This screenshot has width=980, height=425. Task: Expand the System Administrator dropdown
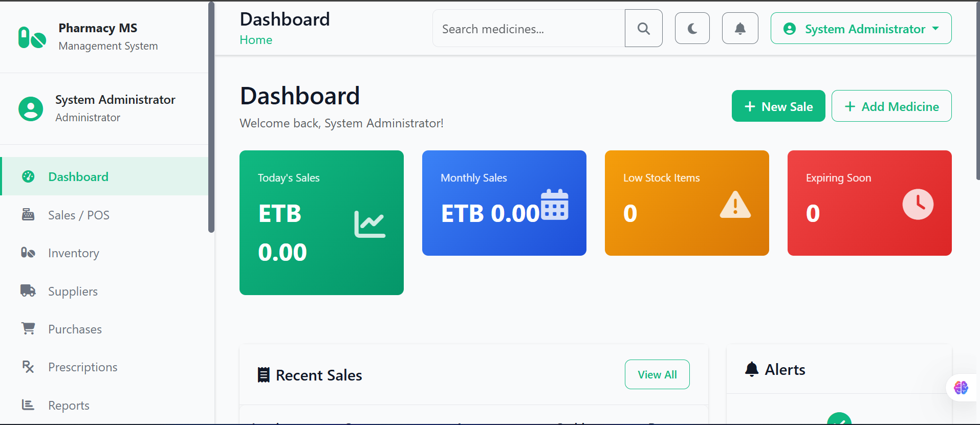(861, 28)
